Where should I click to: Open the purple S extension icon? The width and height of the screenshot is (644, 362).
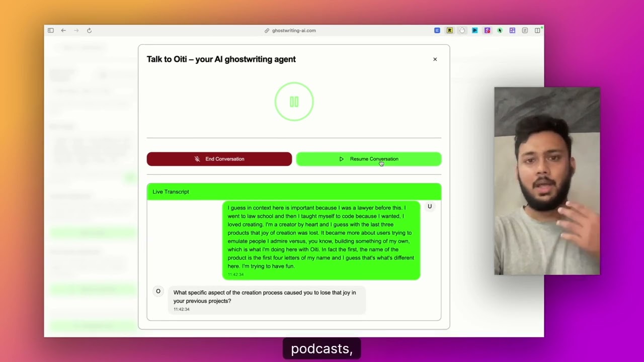[488, 31]
